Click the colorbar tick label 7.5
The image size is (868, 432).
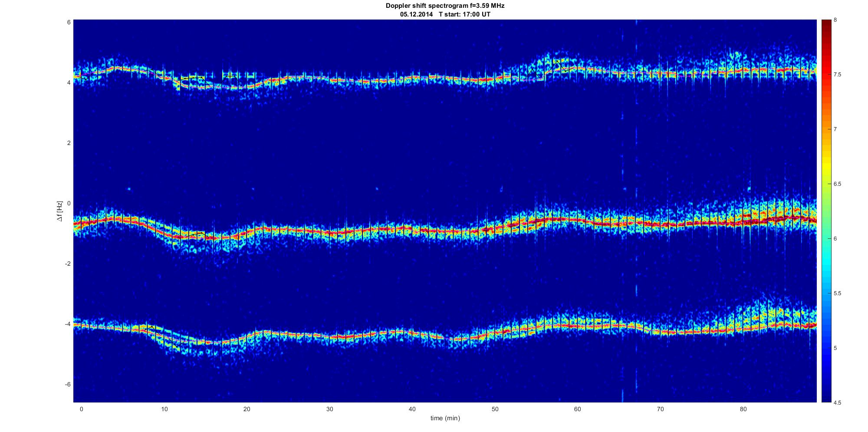pyautogui.click(x=837, y=75)
